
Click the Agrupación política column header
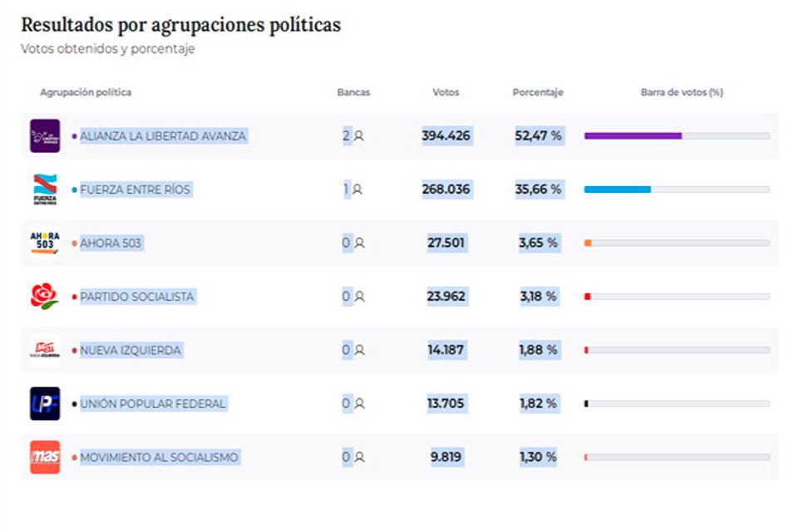[x=86, y=92]
